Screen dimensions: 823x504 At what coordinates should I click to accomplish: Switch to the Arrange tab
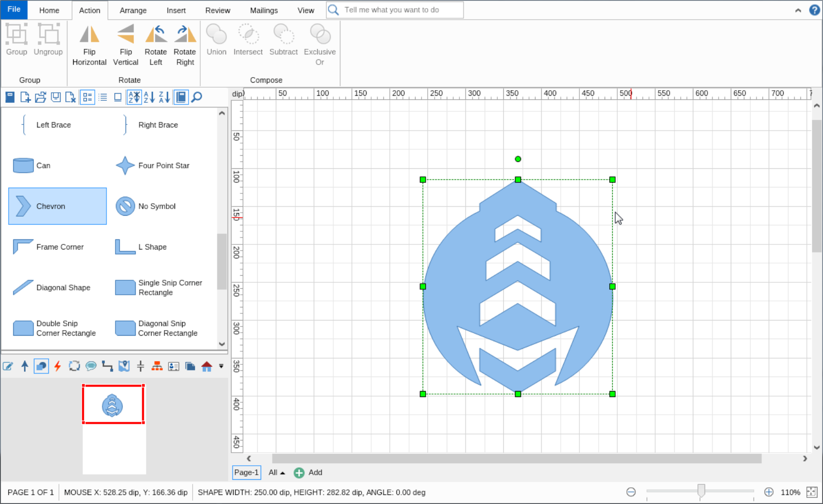[133, 10]
